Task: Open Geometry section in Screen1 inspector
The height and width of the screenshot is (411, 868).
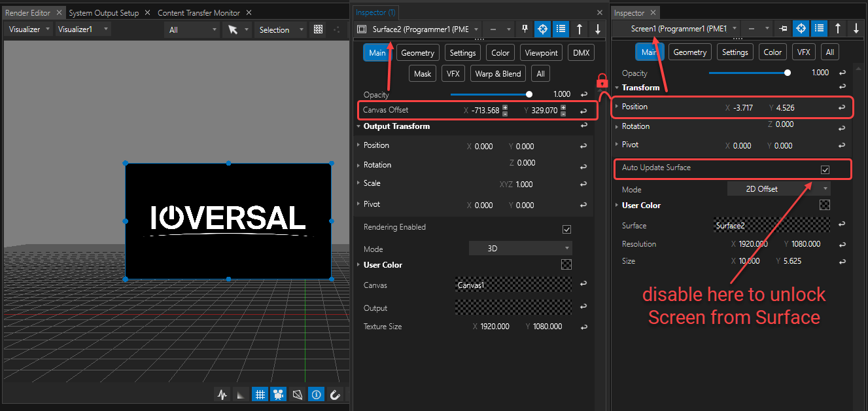Action: pyautogui.click(x=690, y=52)
